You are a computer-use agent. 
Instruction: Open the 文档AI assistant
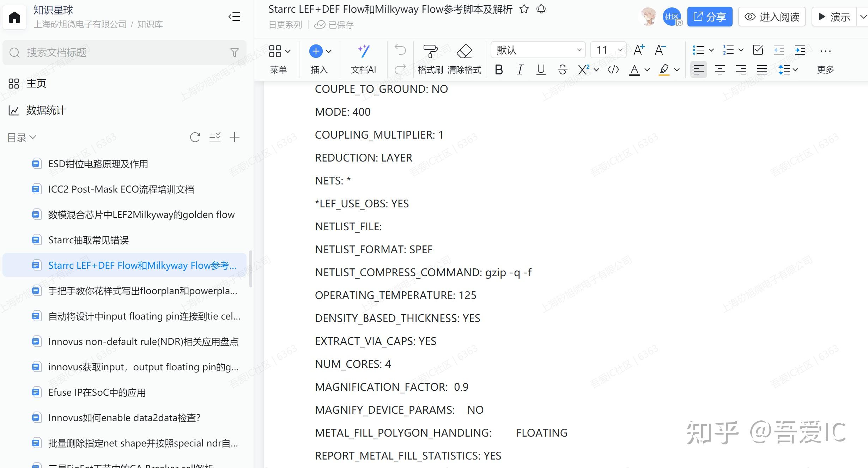point(364,58)
